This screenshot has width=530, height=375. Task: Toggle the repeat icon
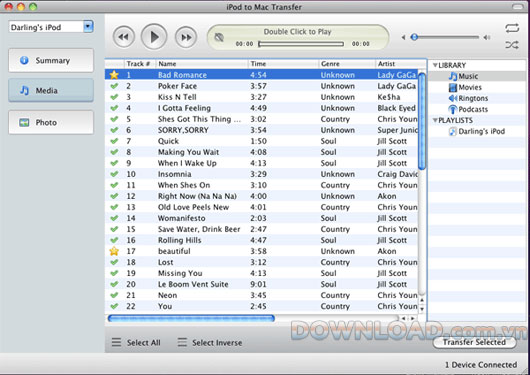(x=512, y=28)
